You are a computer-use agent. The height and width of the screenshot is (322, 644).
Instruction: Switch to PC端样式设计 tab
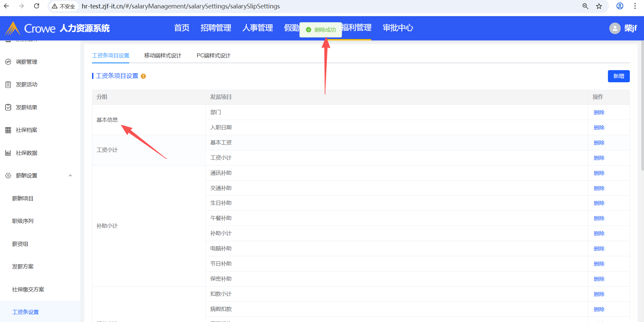click(x=213, y=56)
